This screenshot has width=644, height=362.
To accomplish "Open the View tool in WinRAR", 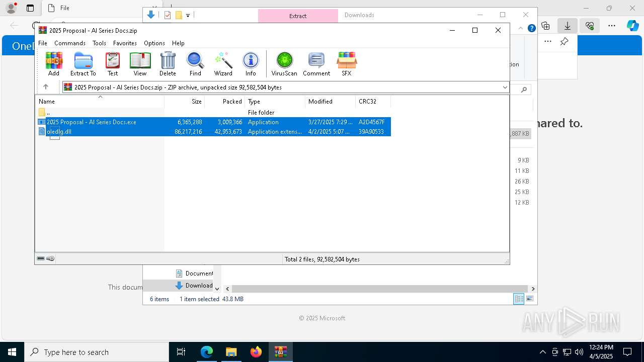I will [140, 64].
